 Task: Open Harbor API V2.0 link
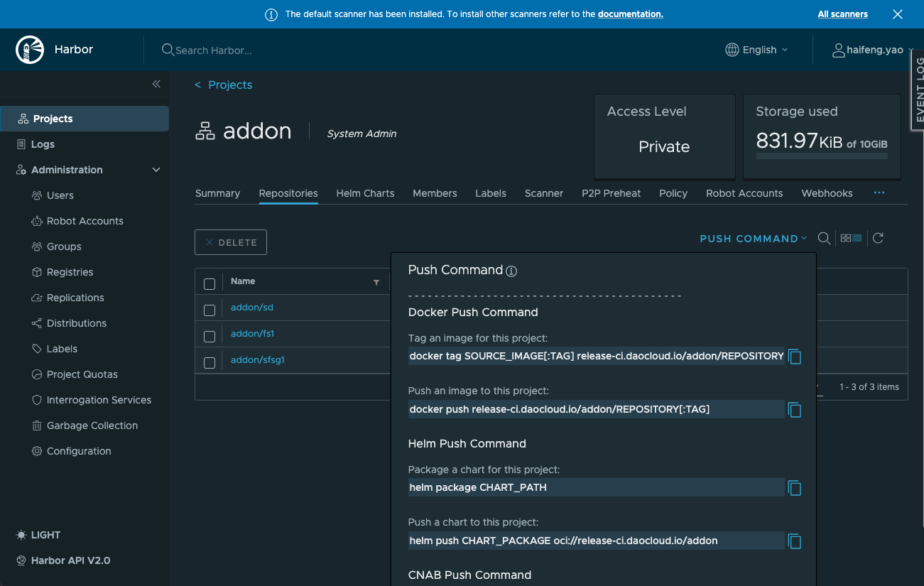click(x=63, y=560)
